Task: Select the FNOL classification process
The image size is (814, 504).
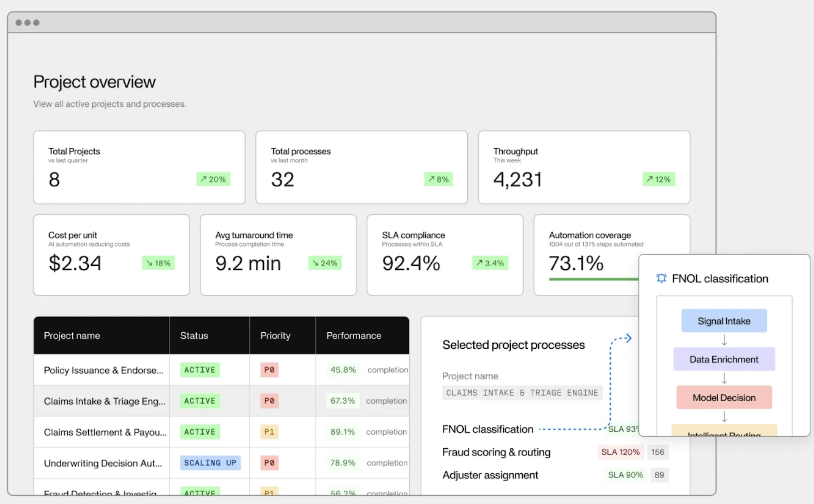Action: [488, 429]
